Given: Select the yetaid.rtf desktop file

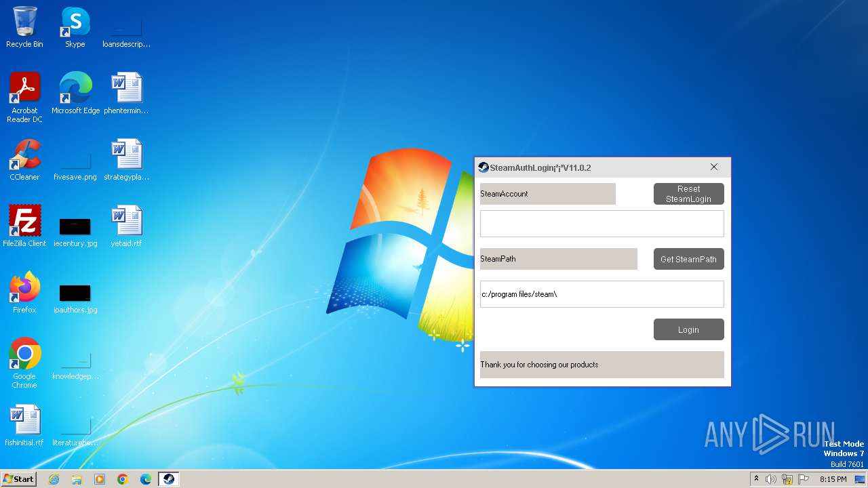Looking at the screenshot, I should pos(126,227).
